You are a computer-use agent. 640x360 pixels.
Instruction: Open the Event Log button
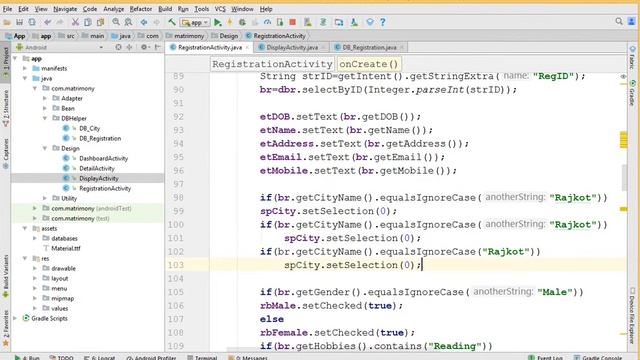point(545,357)
